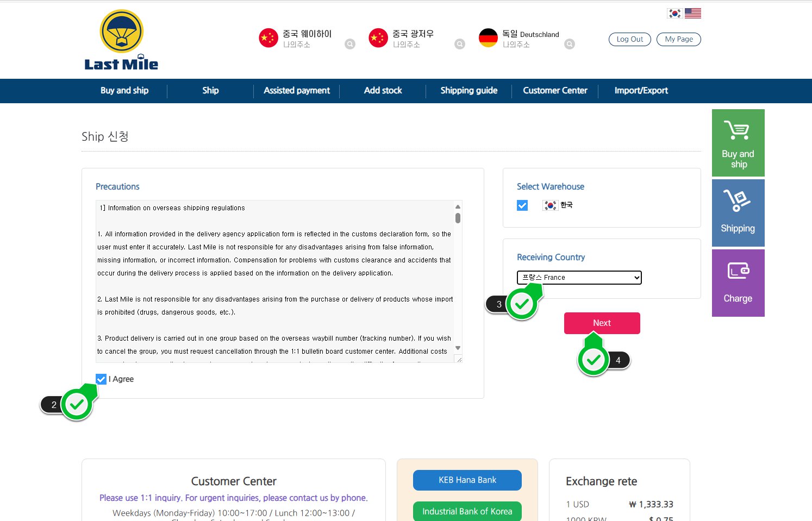This screenshot has height=521, width=812.
Task: Click the magnifier beside the Germany Deutschland address
Action: (570, 44)
